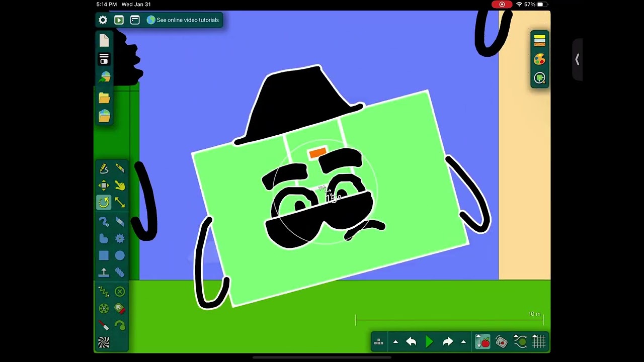The height and width of the screenshot is (362, 644).
Task: Select the Laser pen tool
Action: pos(104,326)
